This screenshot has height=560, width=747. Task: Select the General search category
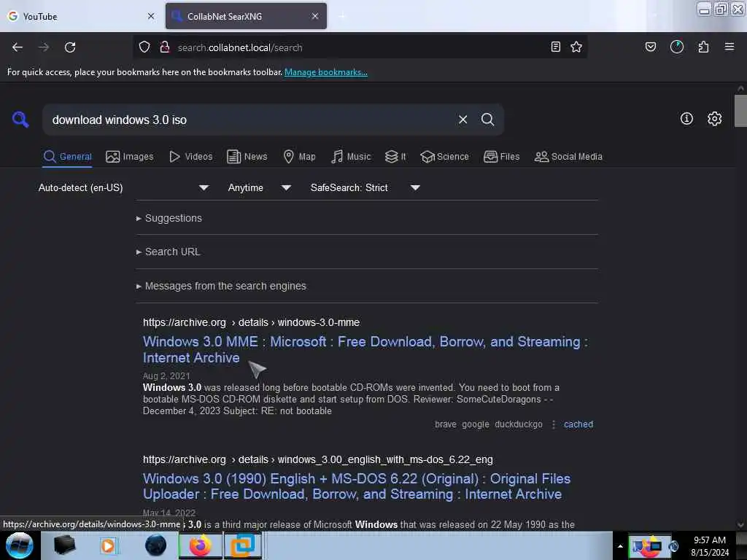68,157
